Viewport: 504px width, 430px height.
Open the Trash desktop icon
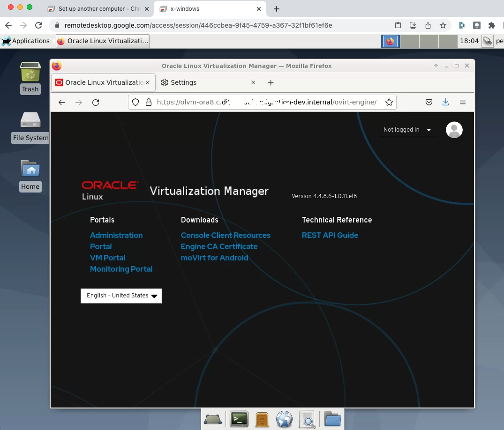click(30, 74)
